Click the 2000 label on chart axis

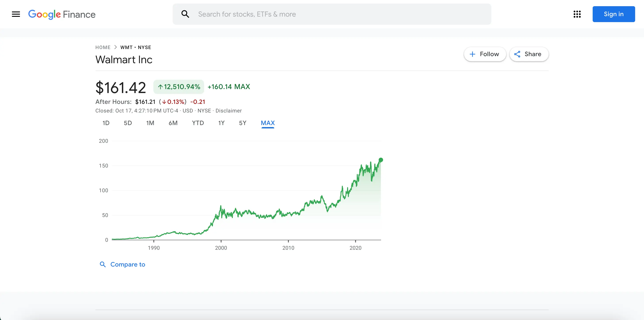(221, 248)
